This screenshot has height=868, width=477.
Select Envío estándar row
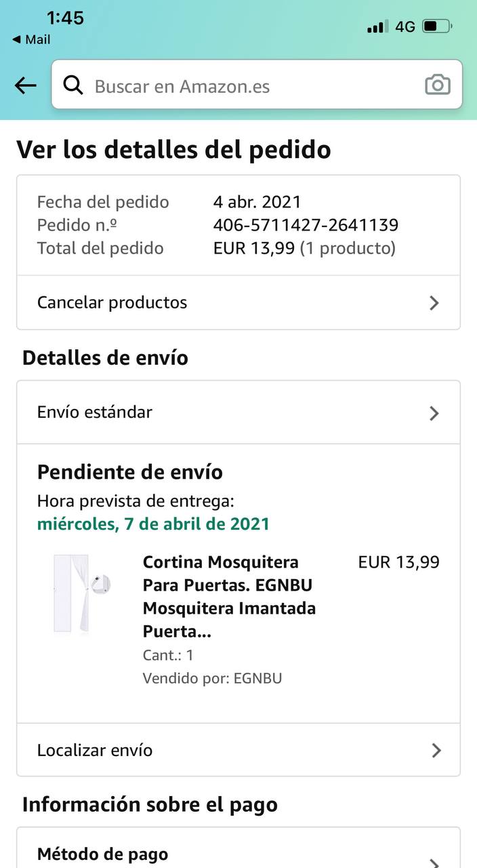click(239, 412)
